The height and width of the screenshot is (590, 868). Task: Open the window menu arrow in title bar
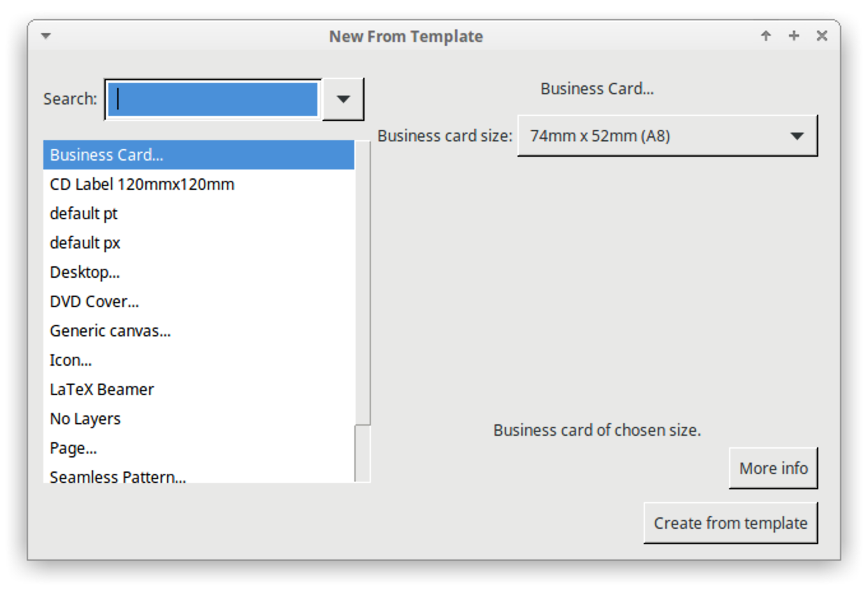pos(46,36)
